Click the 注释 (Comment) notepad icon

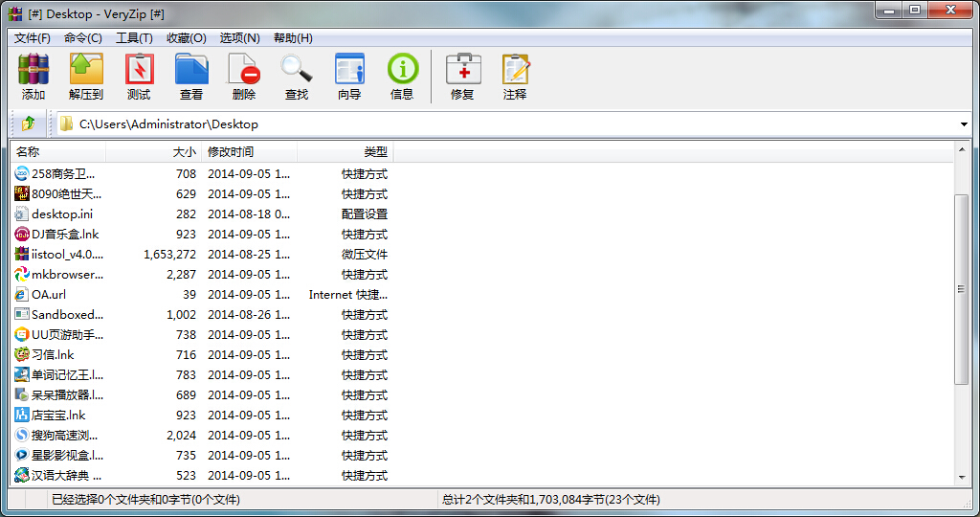point(515,69)
